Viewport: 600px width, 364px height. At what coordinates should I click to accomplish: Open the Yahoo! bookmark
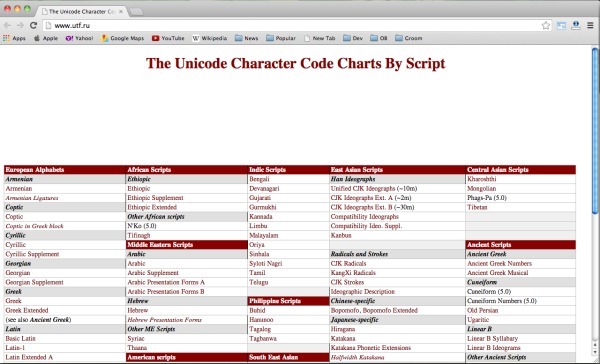click(79, 38)
